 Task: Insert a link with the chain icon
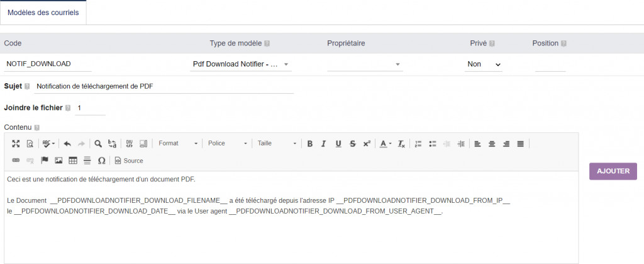(x=16, y=161)
